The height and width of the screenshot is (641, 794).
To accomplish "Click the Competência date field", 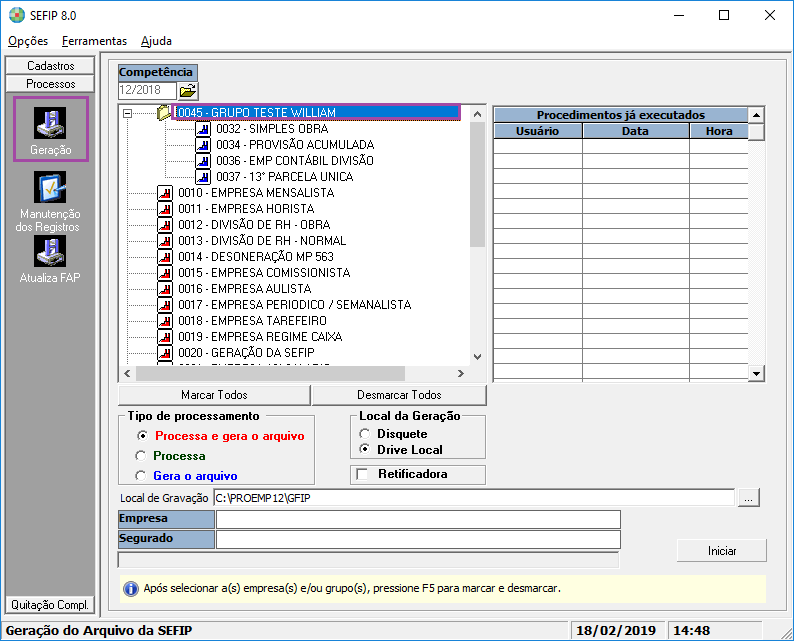I will click(x=147, y=91).
